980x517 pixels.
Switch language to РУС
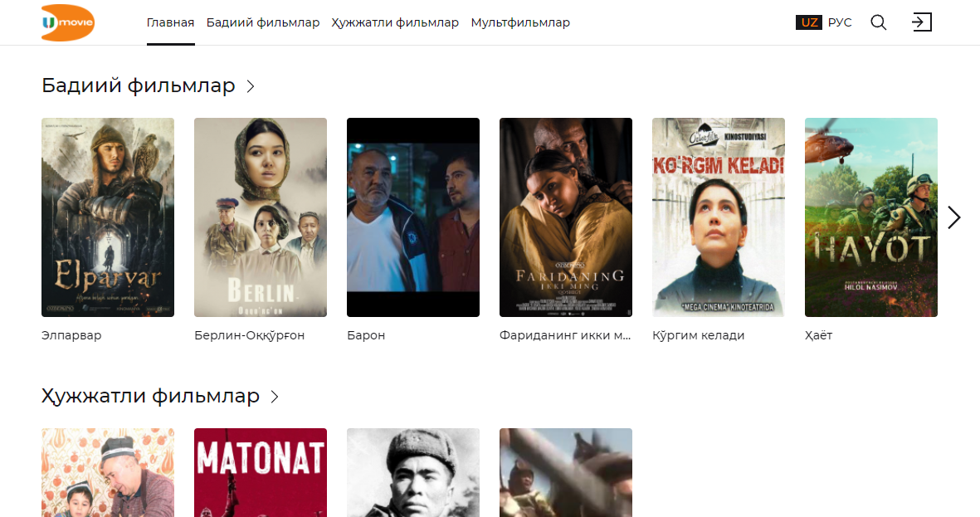point(840,22)
